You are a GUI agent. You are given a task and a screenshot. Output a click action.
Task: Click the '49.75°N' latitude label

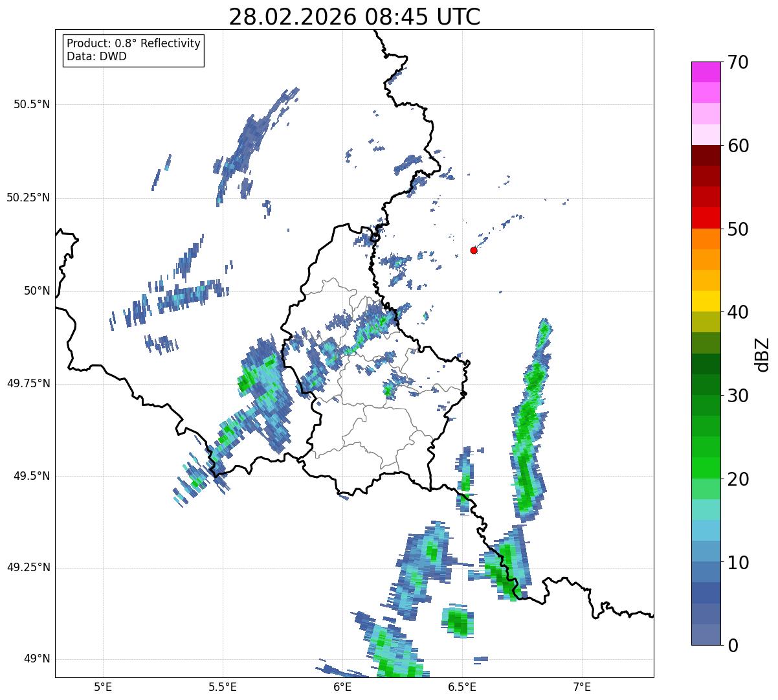pyautogui.click(x=28, y=383)
